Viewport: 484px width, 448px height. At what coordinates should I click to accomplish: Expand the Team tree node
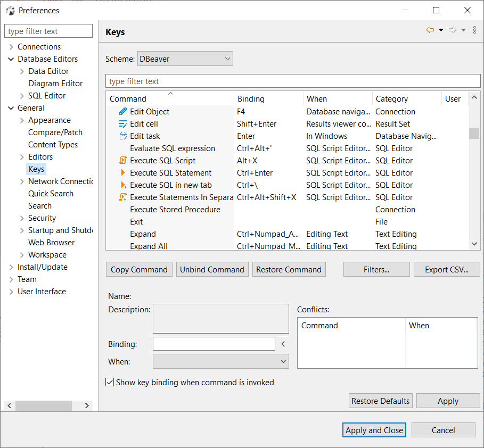[x=11, y=279]
